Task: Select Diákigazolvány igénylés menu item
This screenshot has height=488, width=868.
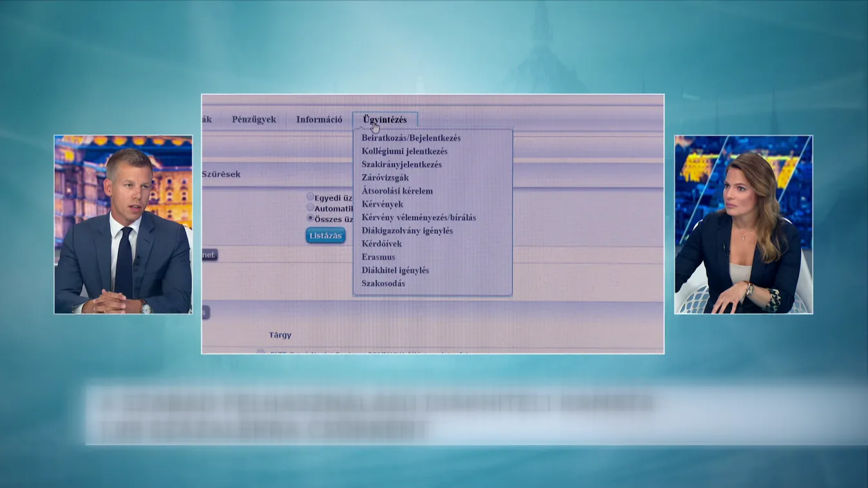Action: 407,230
